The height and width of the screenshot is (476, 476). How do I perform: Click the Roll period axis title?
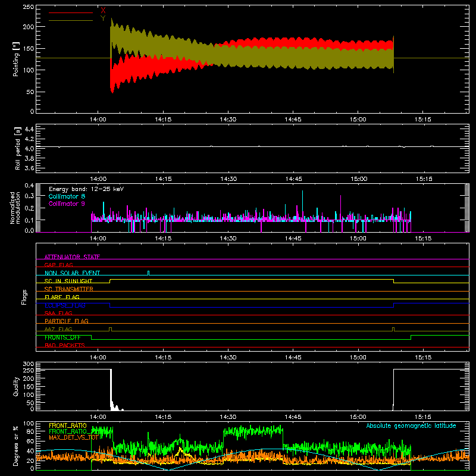(x=18, y=148)
